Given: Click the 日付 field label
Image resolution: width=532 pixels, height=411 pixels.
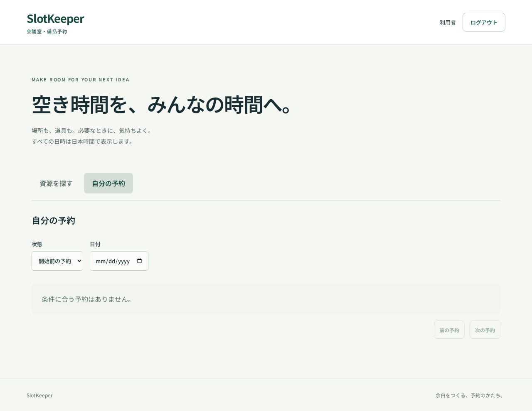Looking at the screenshot, I should tap(95, 244).
